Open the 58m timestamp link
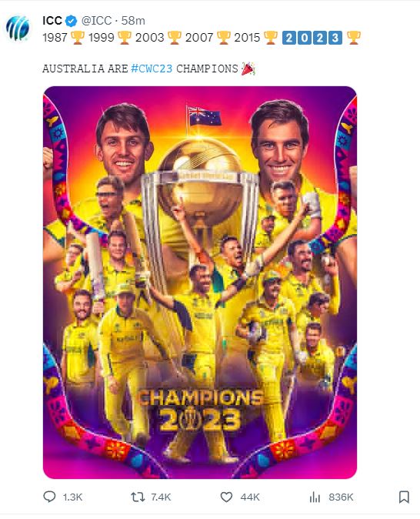This screenshot has width=420, height=519. point(133,21)
